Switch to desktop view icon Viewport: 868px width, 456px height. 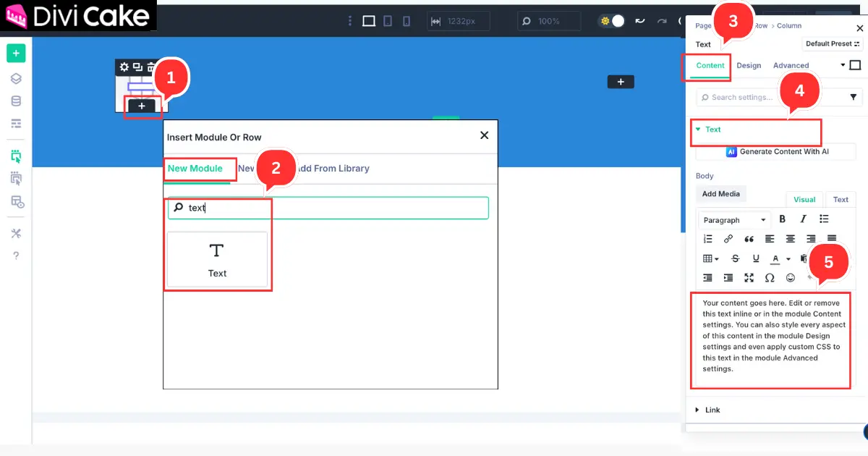pos(369,21)
